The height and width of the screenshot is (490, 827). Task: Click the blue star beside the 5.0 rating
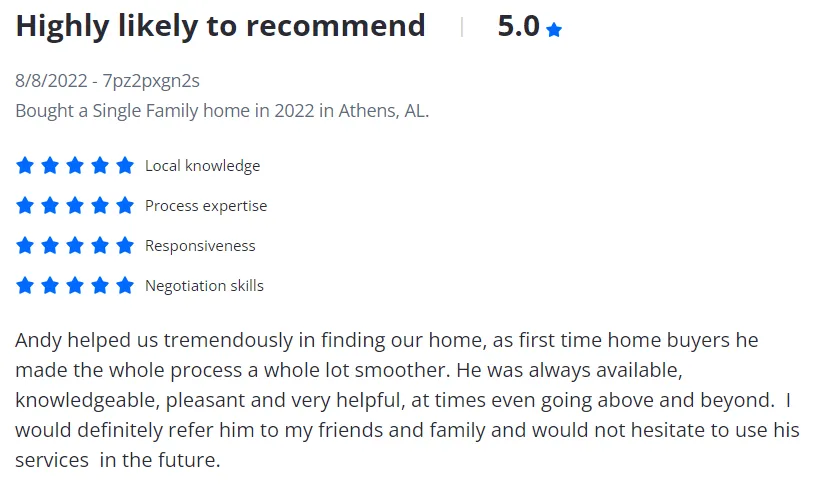click(554, 30)
